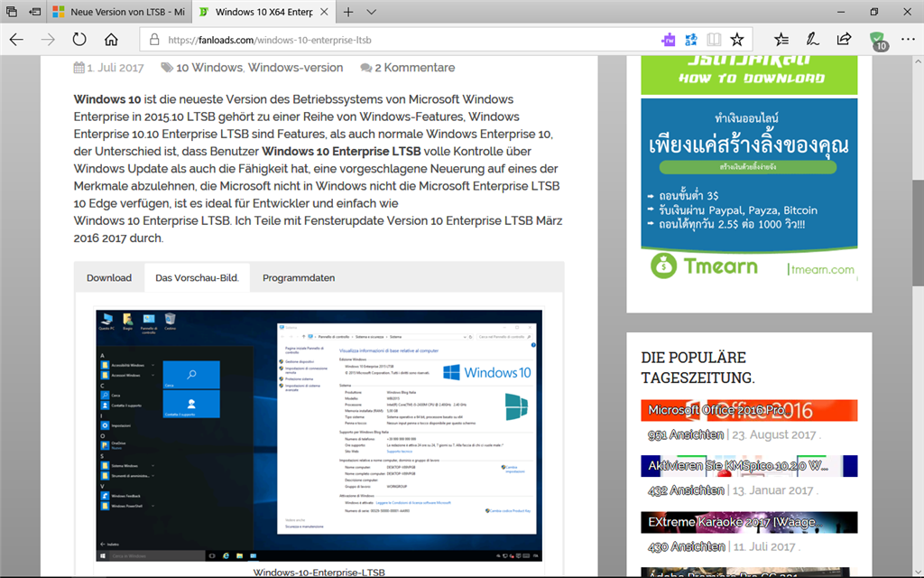Refresh the current page
This screenshot has height=578, width=924.
click(79, 40)
